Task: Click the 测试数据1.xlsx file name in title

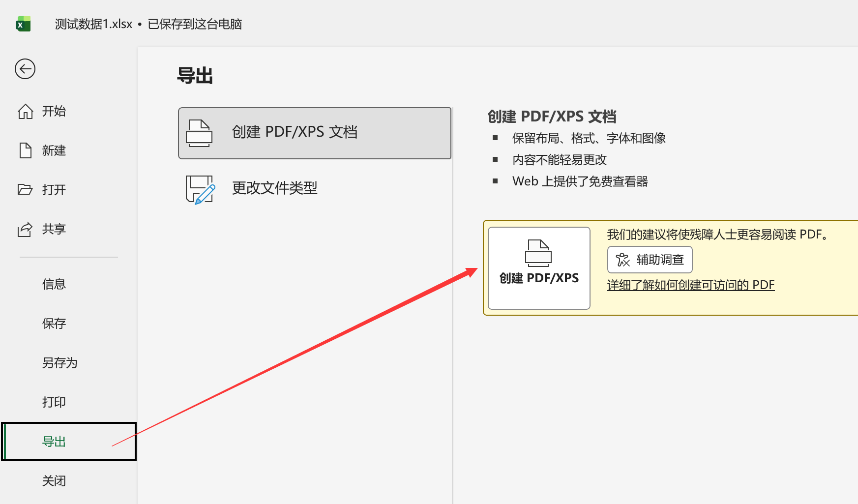Action: [x=93, y=24]
